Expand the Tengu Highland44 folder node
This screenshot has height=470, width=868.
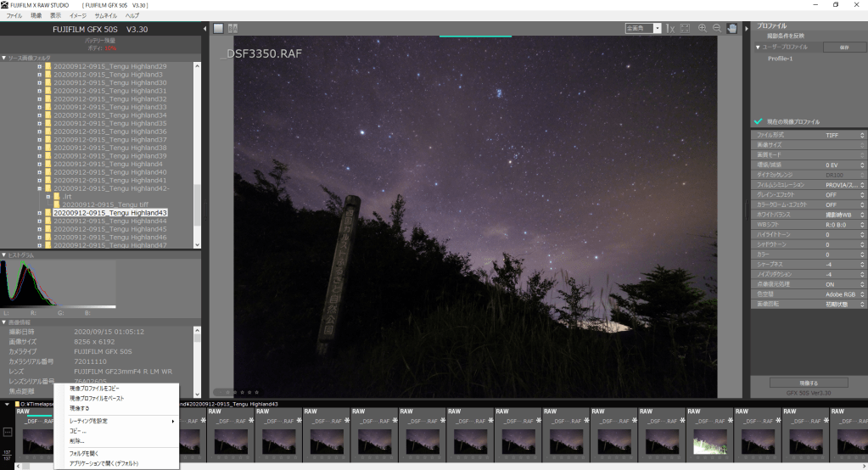(x=39, y=221)
